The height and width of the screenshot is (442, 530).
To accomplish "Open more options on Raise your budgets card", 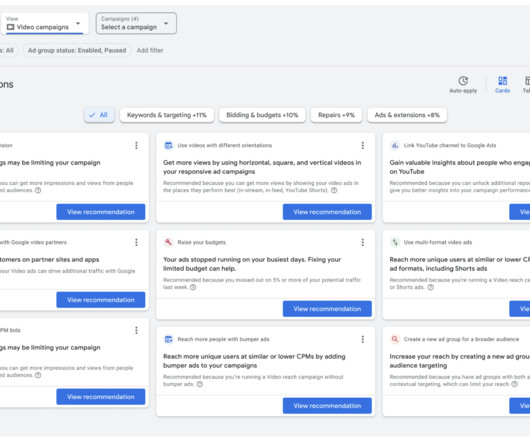I will point(363,242).
